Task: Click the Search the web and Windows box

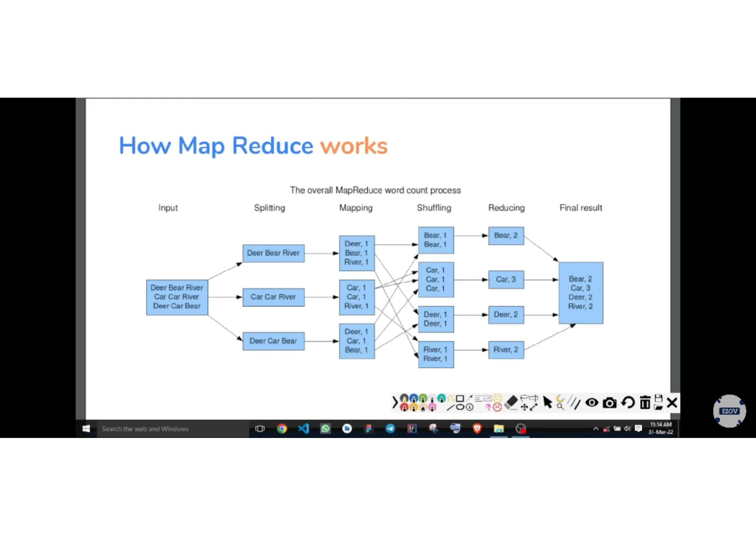Action: [171, 429]
